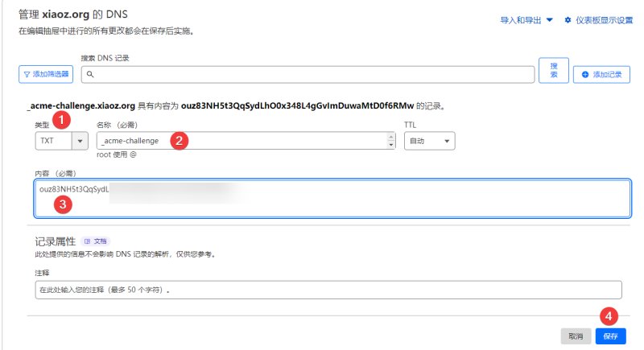644x350 pixels.
Task: Click the 文档 documentation icon
Action: coord(87,241)
